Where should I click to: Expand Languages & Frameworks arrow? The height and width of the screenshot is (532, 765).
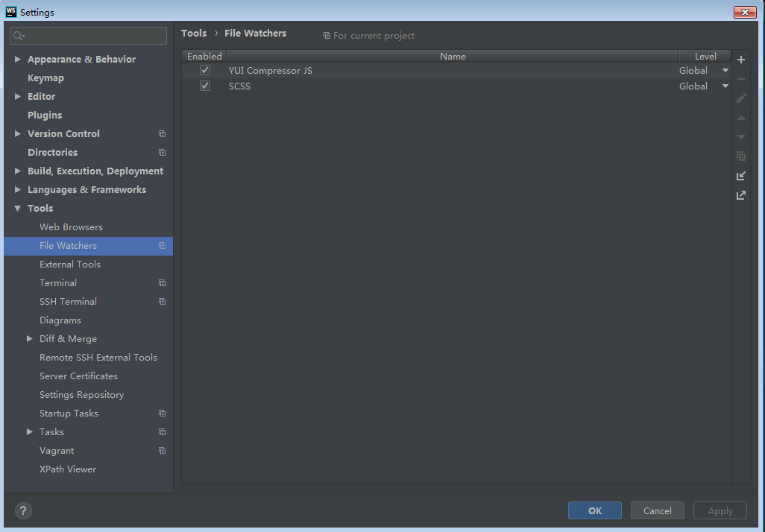click(18, 190)
